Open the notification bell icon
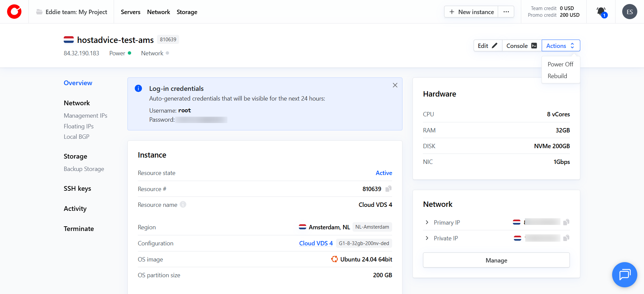Screen dimensions: 644x294 601,12
